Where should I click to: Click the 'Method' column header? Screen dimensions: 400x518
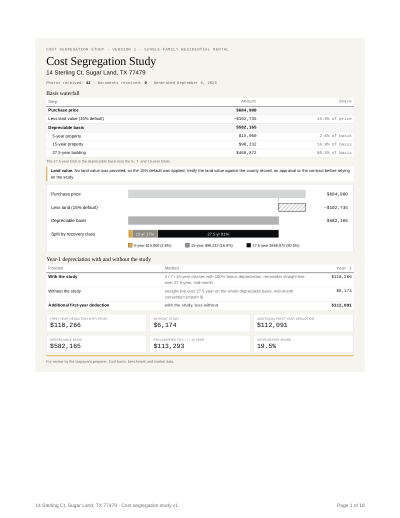pyautogui.click(x=172, y=268)
